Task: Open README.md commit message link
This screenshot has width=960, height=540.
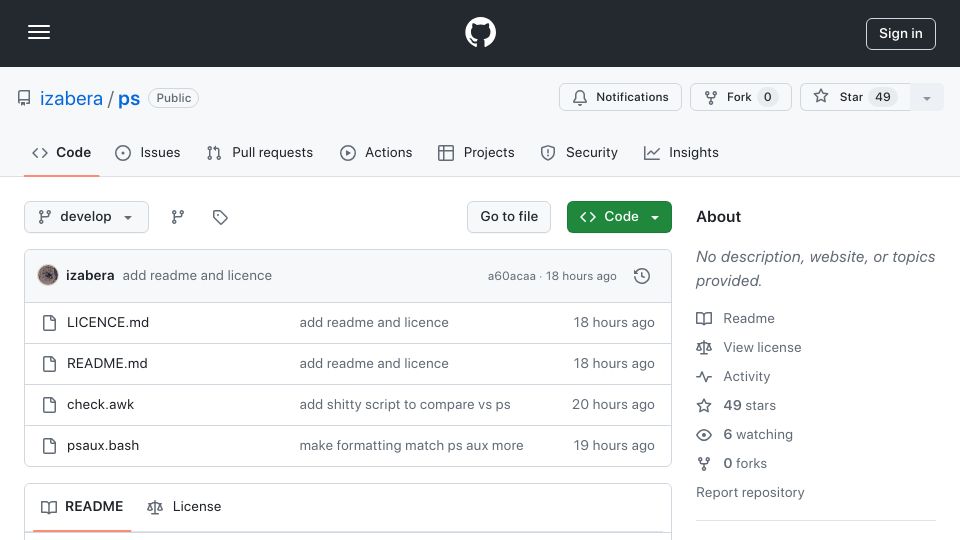Action: 374,364
